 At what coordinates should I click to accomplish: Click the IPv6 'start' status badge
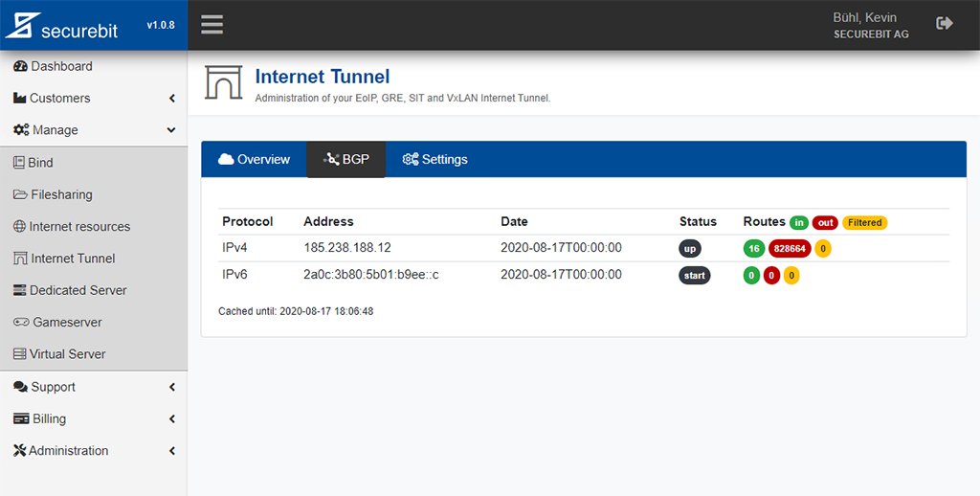695,275
